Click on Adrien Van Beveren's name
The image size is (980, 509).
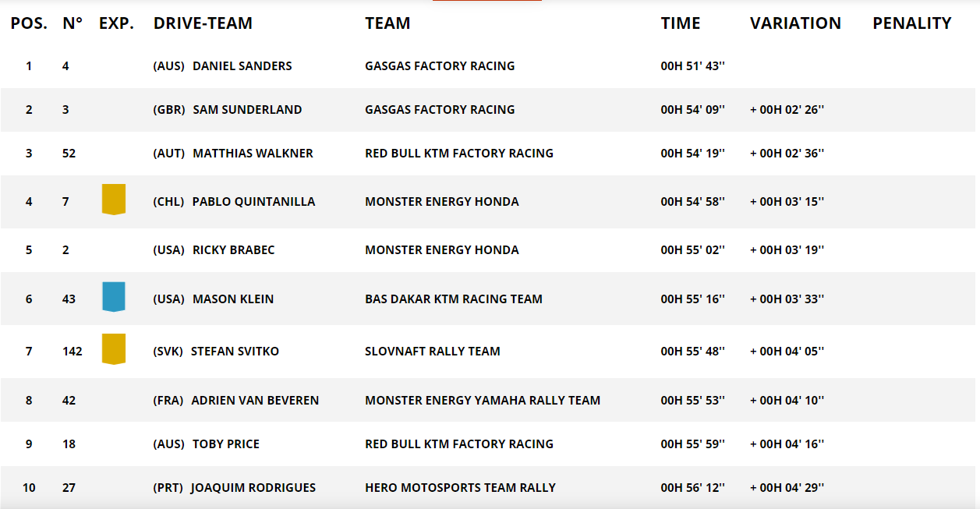click(x=255, y=401)
